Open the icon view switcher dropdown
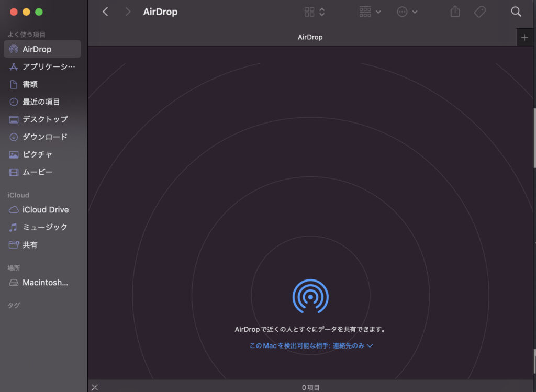The width and height of the screenshot is (536, 392). pos(315,12)
